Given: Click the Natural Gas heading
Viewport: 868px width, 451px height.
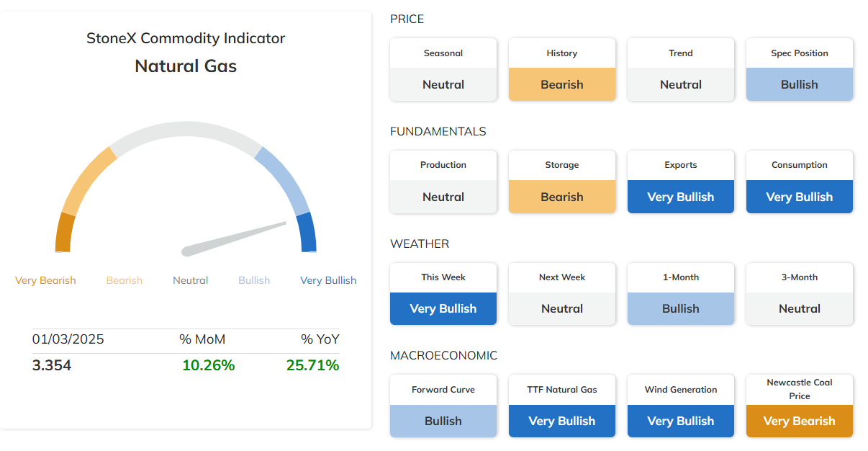Looking at the screenshot, I should click(x=186, y=66).
